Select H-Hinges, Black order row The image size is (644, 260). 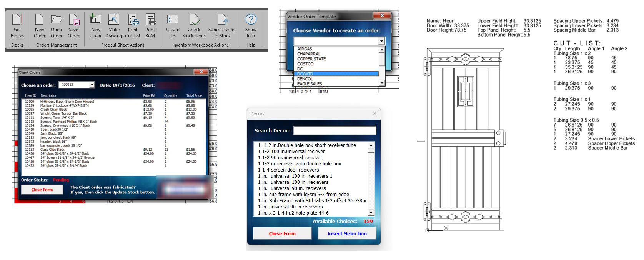pos(113,102)
